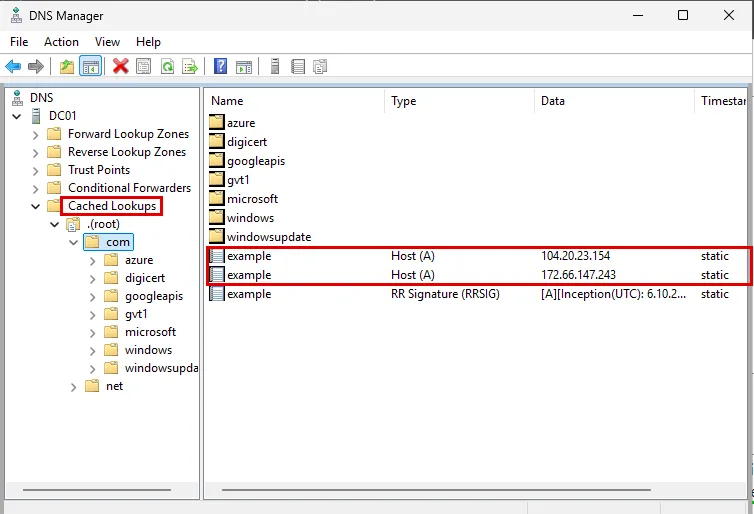Open the File menu
754x514 pixels.
(x=19, y=42)
